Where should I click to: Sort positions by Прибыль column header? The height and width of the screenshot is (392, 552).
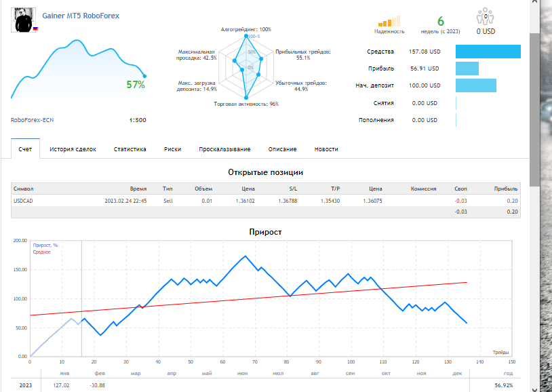pyautogui.click(x=506, y=189)
